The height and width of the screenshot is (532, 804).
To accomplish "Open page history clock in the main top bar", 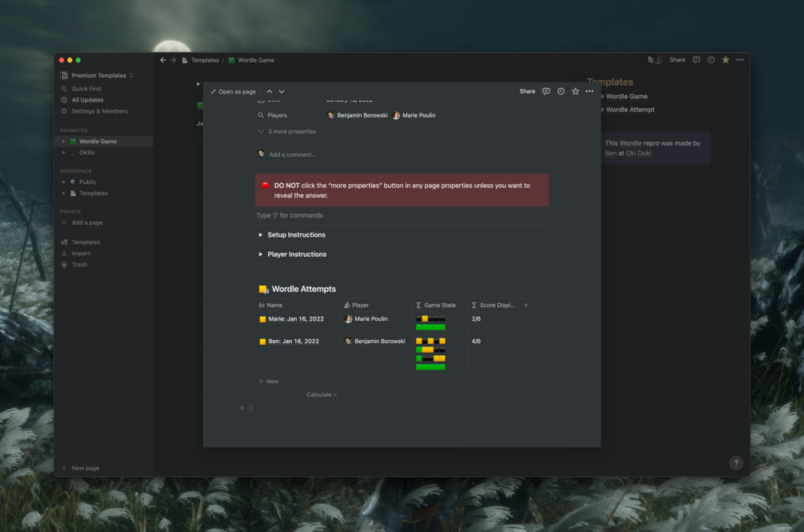I will click(x=710, y=60).
